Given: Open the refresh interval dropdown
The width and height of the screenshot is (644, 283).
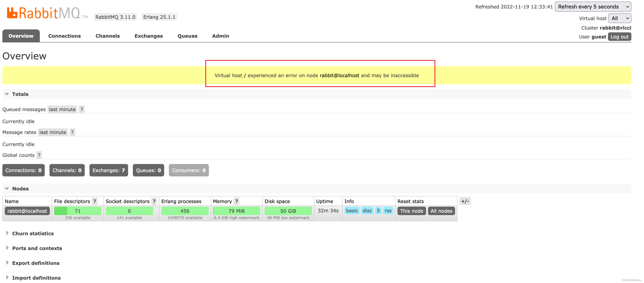Looking at the screenshot, I should (593, 7).
